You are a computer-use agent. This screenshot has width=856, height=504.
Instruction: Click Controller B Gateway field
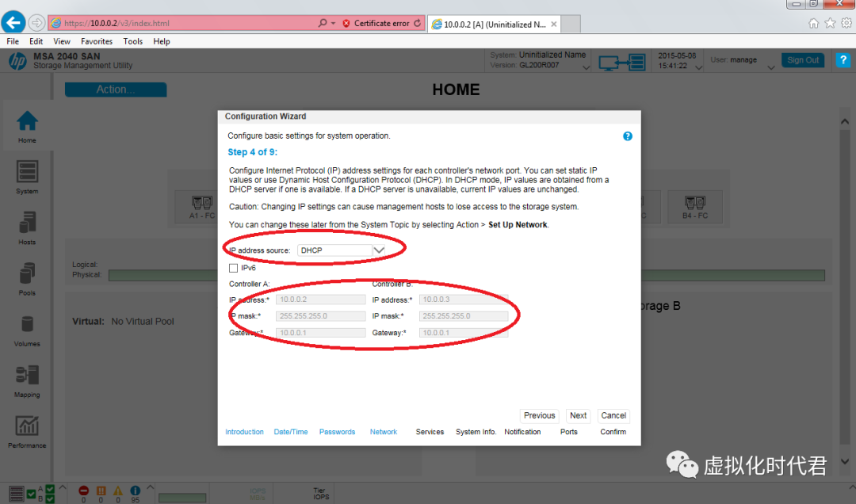coord(464,333)
